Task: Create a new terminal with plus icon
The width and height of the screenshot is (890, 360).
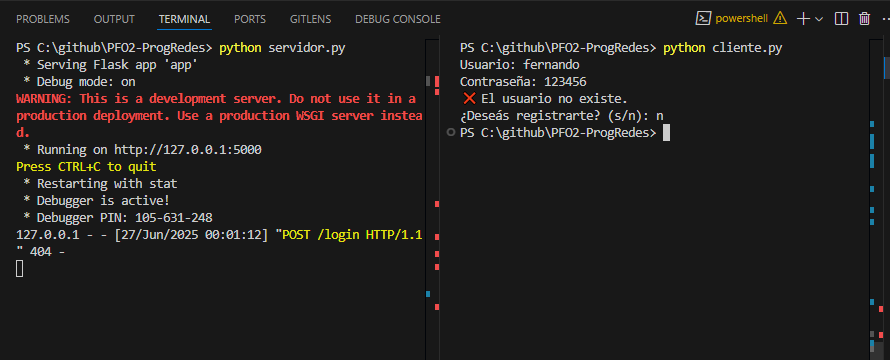Action: [x=803, y=19]
